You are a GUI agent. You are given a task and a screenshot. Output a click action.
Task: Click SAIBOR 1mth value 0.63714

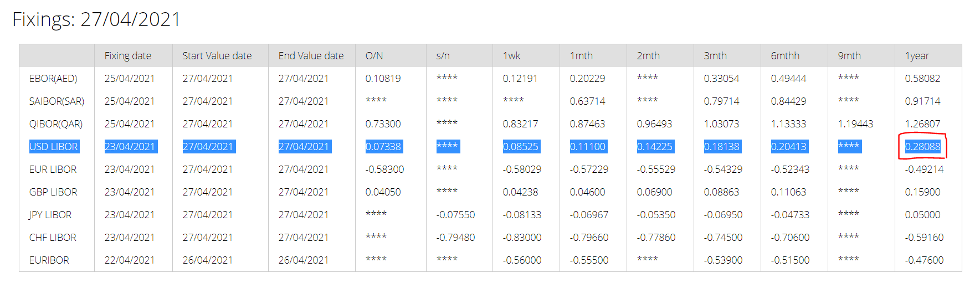tap(587, 101)
